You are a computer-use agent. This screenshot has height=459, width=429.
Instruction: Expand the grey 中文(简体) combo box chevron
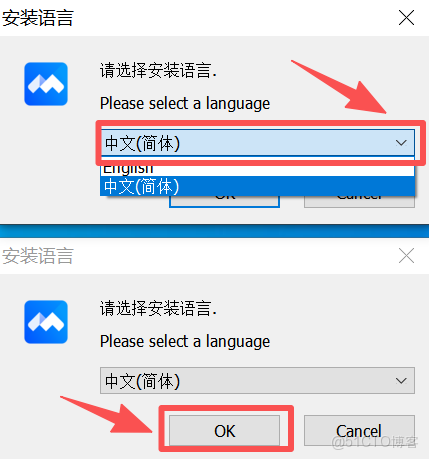tap(401, 381)
